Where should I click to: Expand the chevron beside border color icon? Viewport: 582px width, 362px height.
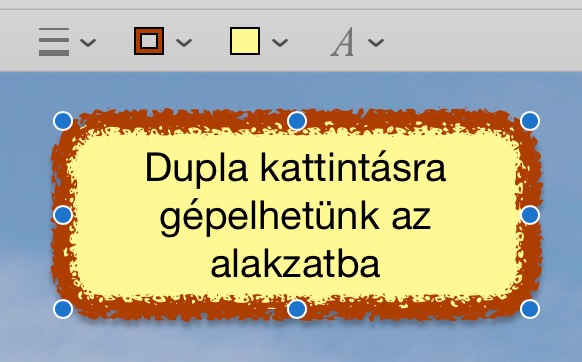click(x=184, y=42)
